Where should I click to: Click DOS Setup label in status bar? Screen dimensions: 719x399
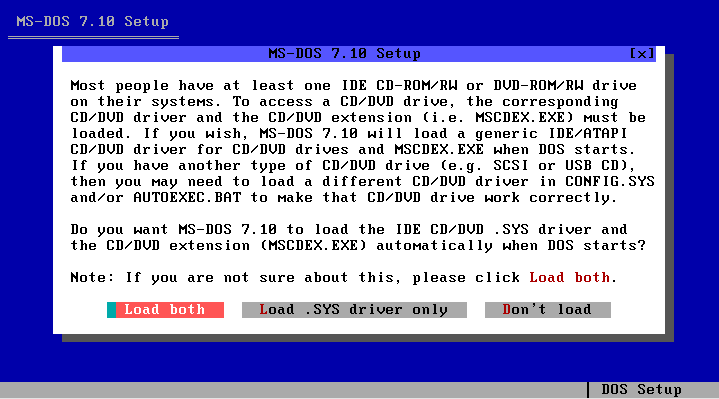[x=641, y=389]
